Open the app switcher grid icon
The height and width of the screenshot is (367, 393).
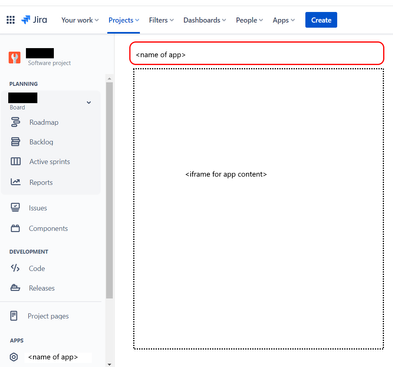(x=11, y=20)
